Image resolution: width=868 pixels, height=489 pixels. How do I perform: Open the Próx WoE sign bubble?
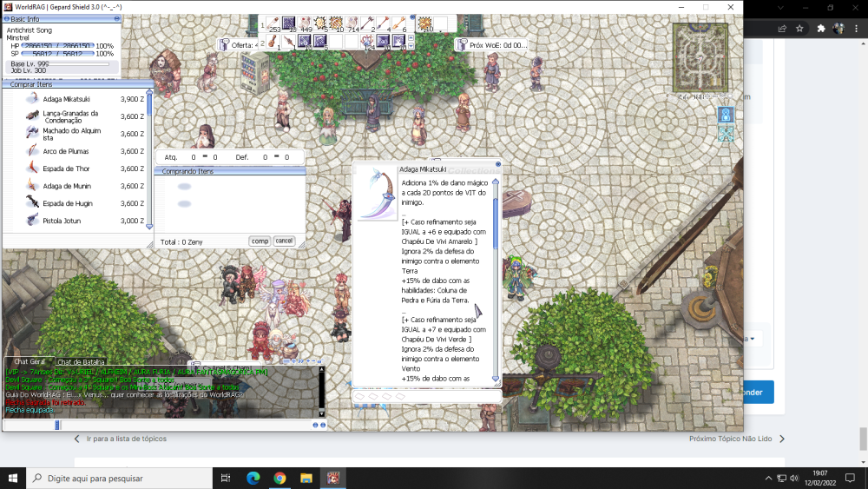(x=491, y=45)
